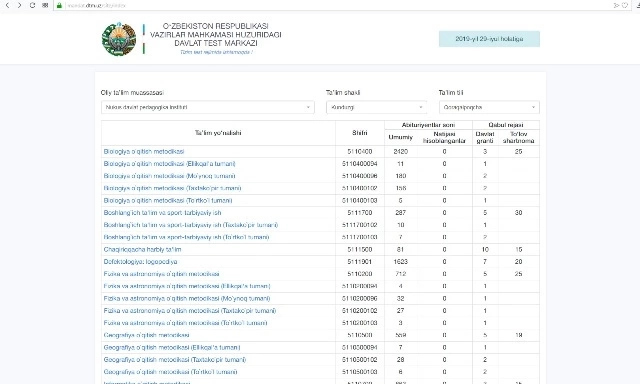This screenshot has width=640, height=384.
Task: Select code 5110400 in Shifri column
Action: tap(360, 151)
